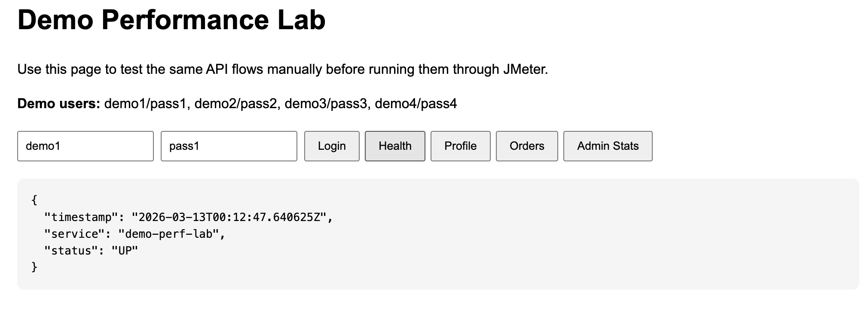Click the Demo Performance Lab heading
This screenshot has width=868, height=309.
click(x=171, y=20)
